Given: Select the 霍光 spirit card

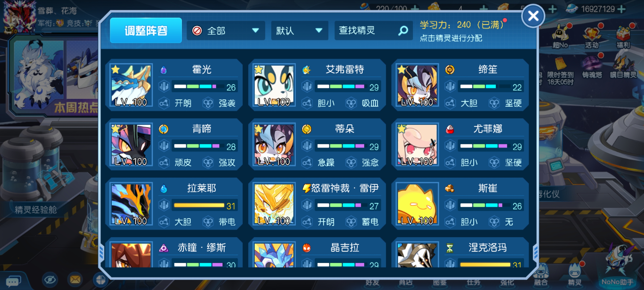Looking at the screenshot, I should point(174,85).
